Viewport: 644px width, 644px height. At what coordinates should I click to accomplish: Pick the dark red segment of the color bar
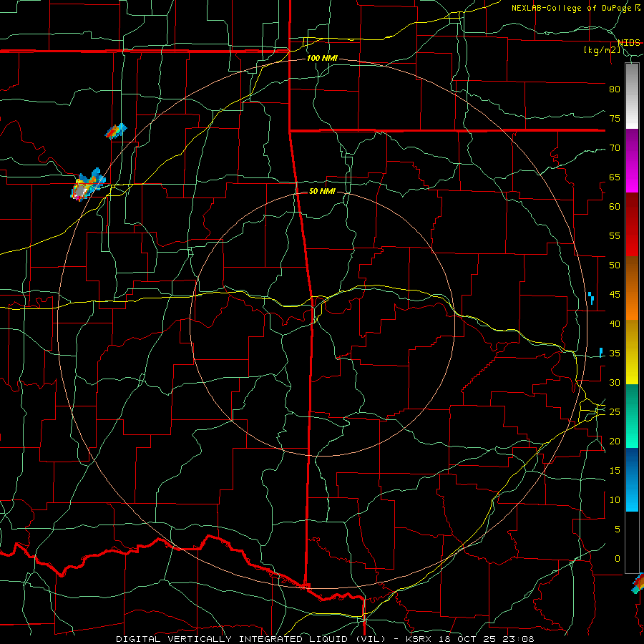pyautogui.click(x=632, y=225)
